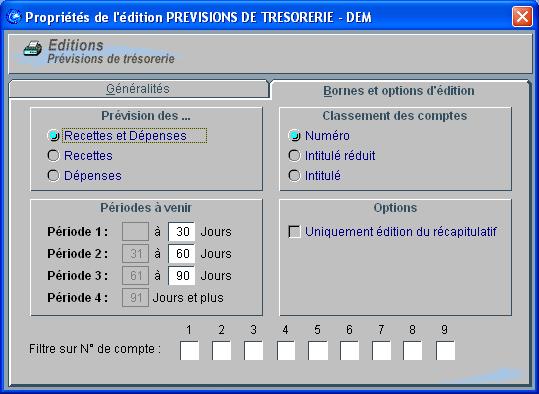The width and height of the screenshot is (539, 394).
Task: Select the Bornes et options d'édition tab
Action: tap(399, 91)
